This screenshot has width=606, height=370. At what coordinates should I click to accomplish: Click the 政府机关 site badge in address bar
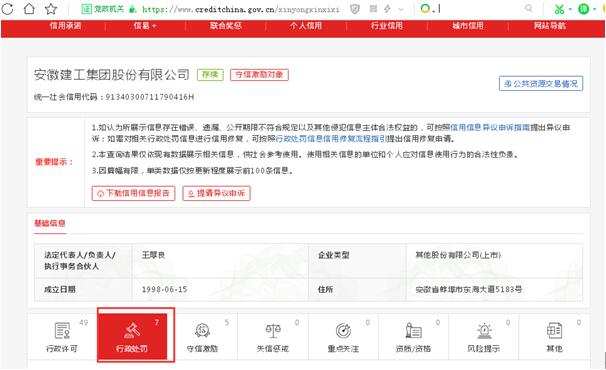[103, 9]
